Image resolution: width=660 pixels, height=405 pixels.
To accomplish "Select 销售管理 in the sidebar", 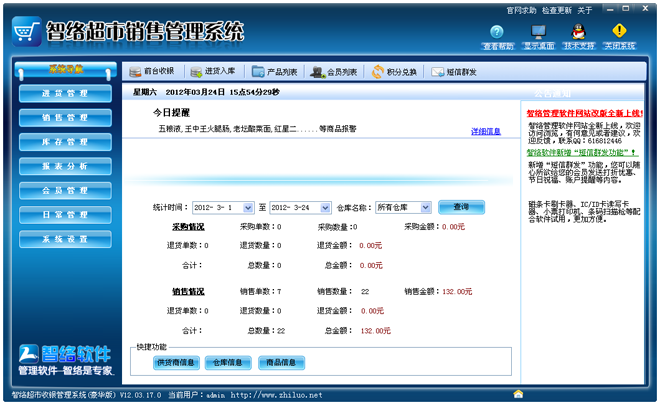I will pos(65,118).
